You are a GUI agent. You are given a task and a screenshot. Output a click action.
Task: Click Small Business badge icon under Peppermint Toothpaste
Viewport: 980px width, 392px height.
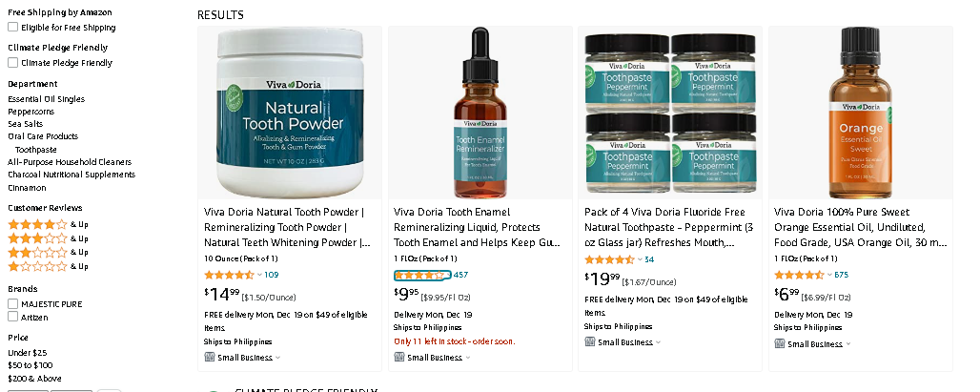coord(589,341)
